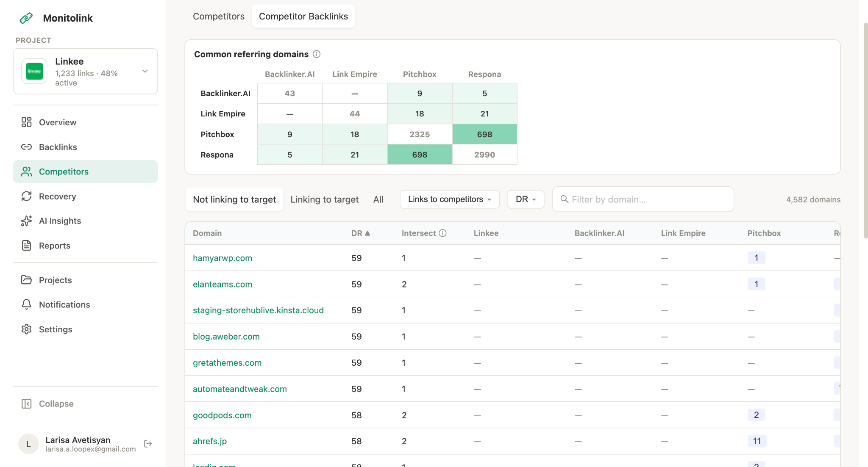Click the Backlinks link icon in sidebar
Image resolution: width=868 pixels, height=467 pixels.
[x=26, y=147]
